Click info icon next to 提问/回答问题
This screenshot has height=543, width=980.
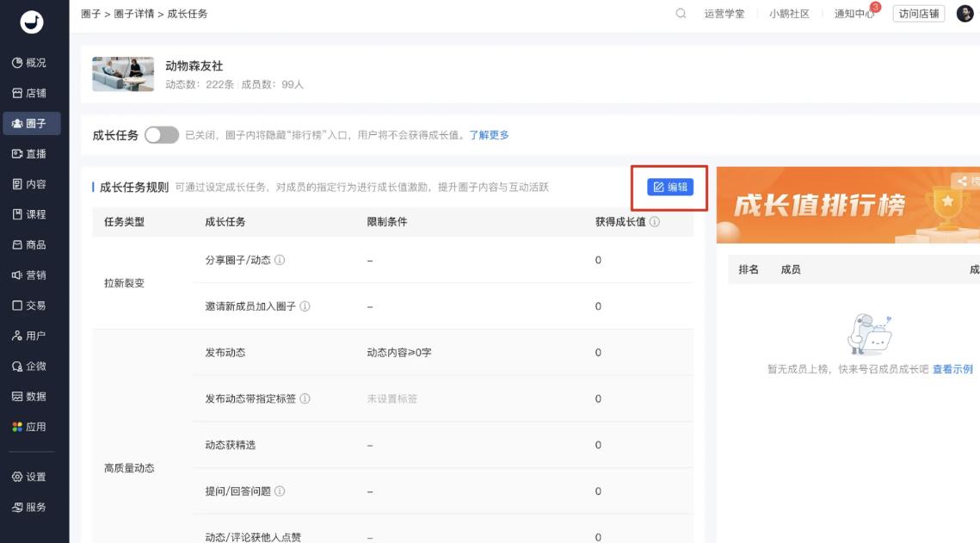pyautogui.click(x=280, y=491)
